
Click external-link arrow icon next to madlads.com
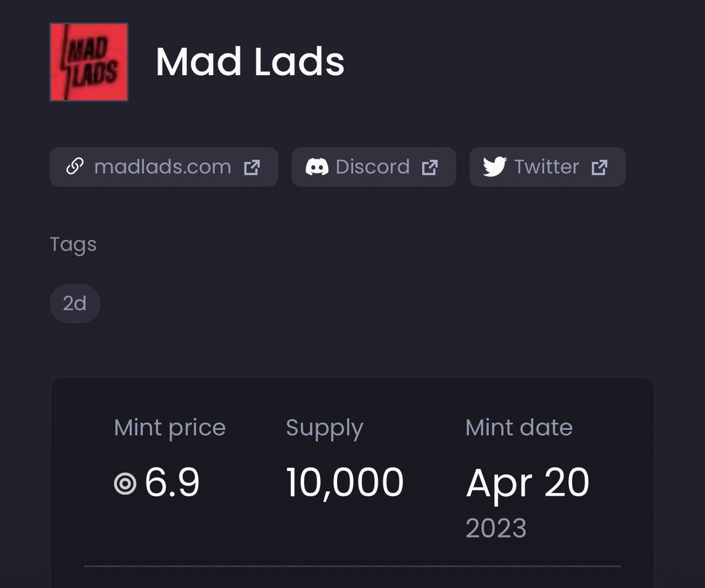tap(252, 167)
